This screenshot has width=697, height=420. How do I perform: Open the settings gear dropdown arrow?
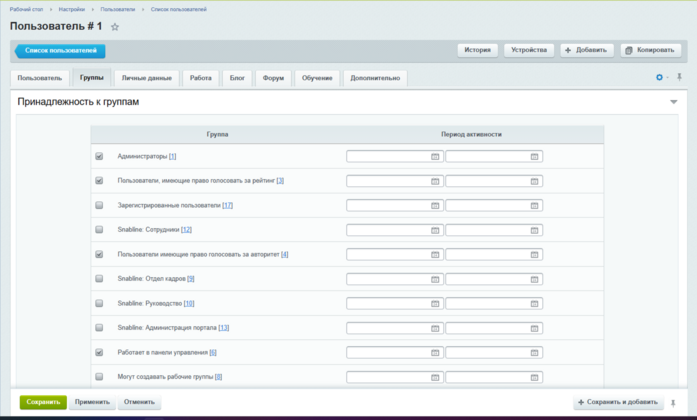click(667, 78)
